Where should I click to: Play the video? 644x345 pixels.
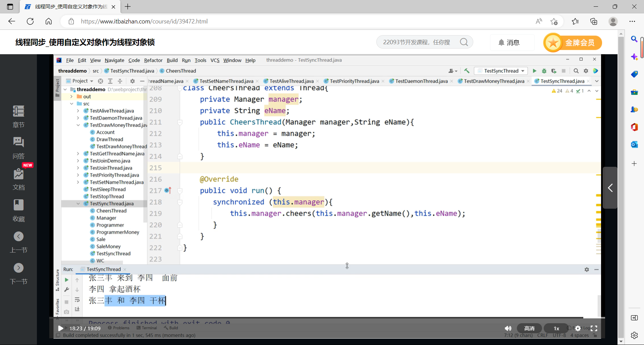coord(61,328)
